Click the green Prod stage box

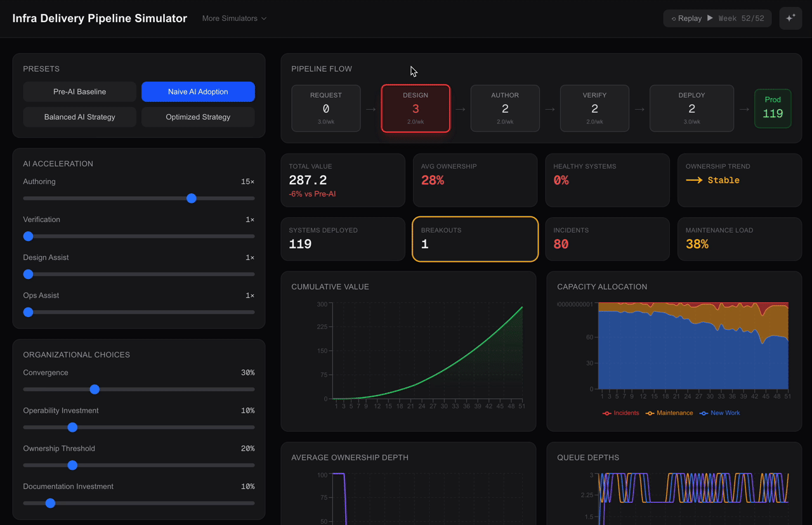point(772,108)
